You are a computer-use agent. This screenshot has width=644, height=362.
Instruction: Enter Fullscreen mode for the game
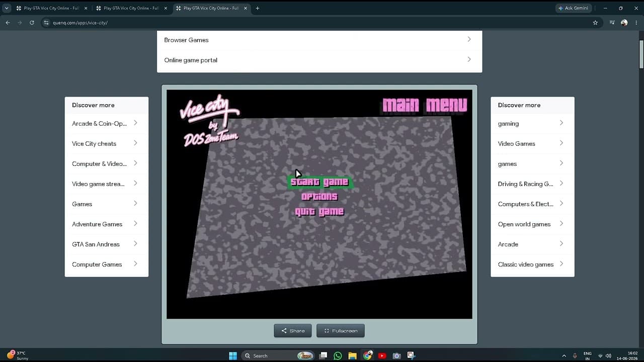(x=341, y=330)
